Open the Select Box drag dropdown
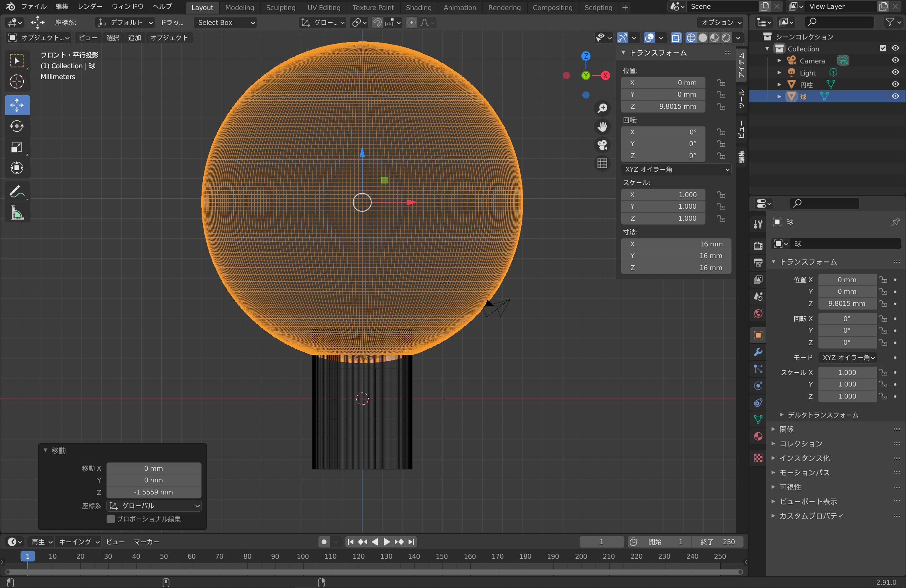Image resolution: width=906 pixels, height=588 pixels. pyautogui.click(x=226, y=23)
